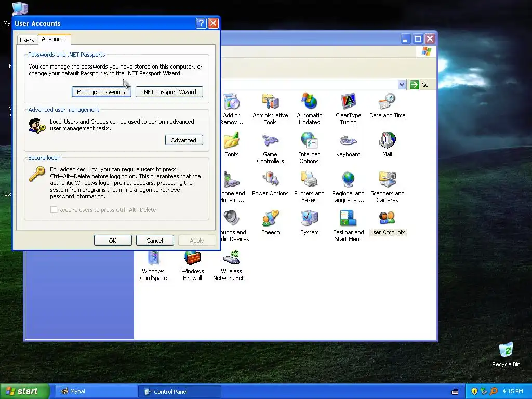Open Add or Remove Programs icon
The height and width of the screenshot is (399, 532).
(x=232, y=109)
